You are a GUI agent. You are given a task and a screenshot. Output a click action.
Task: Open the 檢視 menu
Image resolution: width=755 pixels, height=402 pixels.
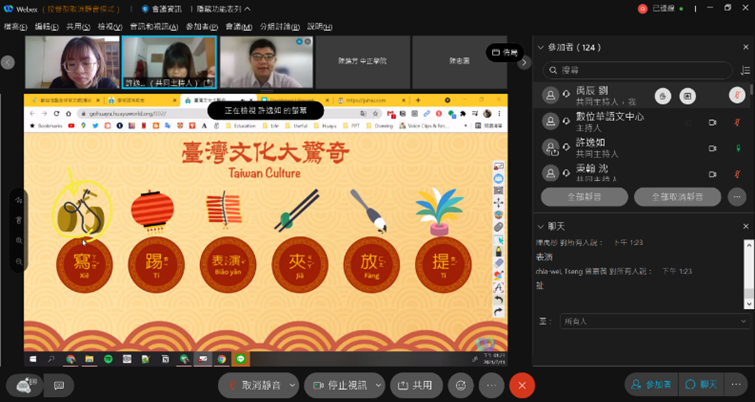[110, 26]
